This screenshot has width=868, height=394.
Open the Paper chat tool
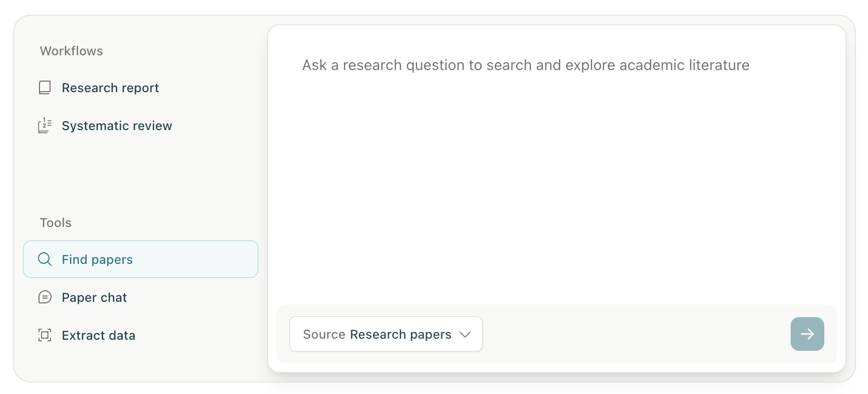94,298
